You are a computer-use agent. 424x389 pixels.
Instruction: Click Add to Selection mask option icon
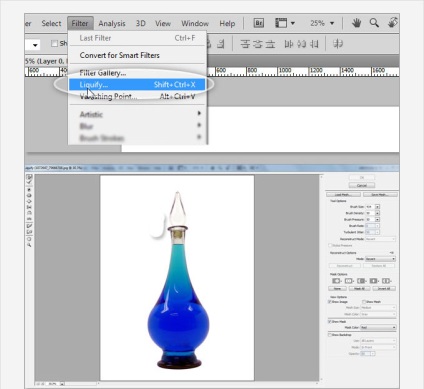349,281
